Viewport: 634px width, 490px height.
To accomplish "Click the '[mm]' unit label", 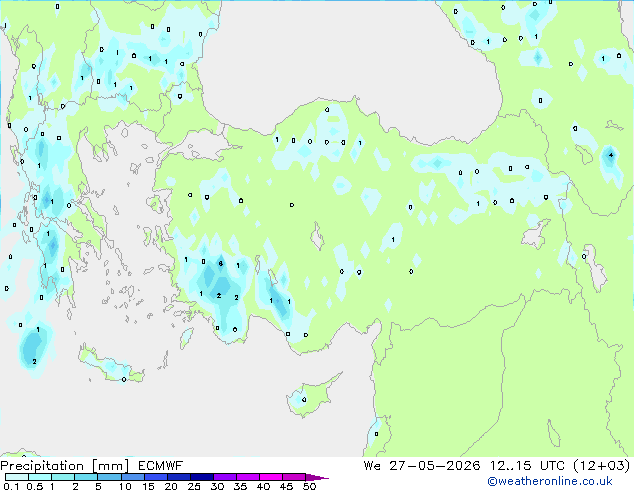I will (x=110, y=466).
